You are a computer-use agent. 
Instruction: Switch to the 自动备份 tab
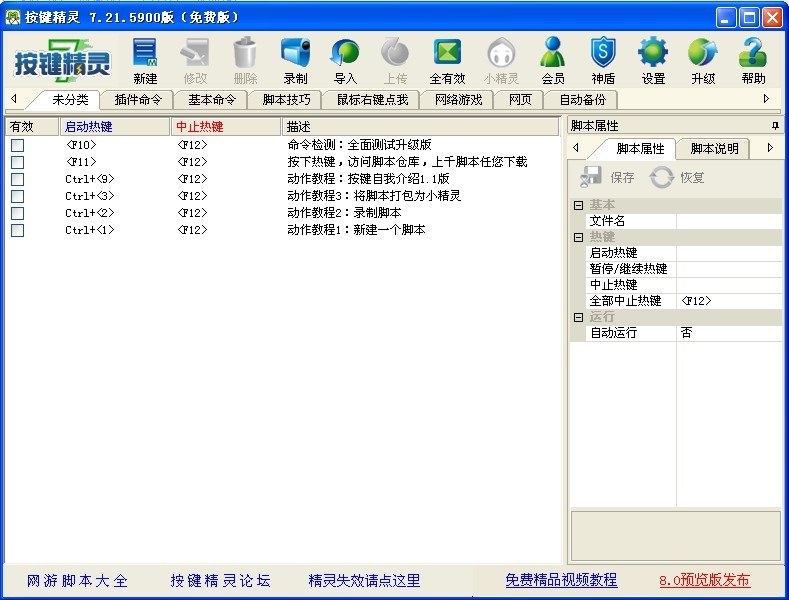[x=582, y=100]
